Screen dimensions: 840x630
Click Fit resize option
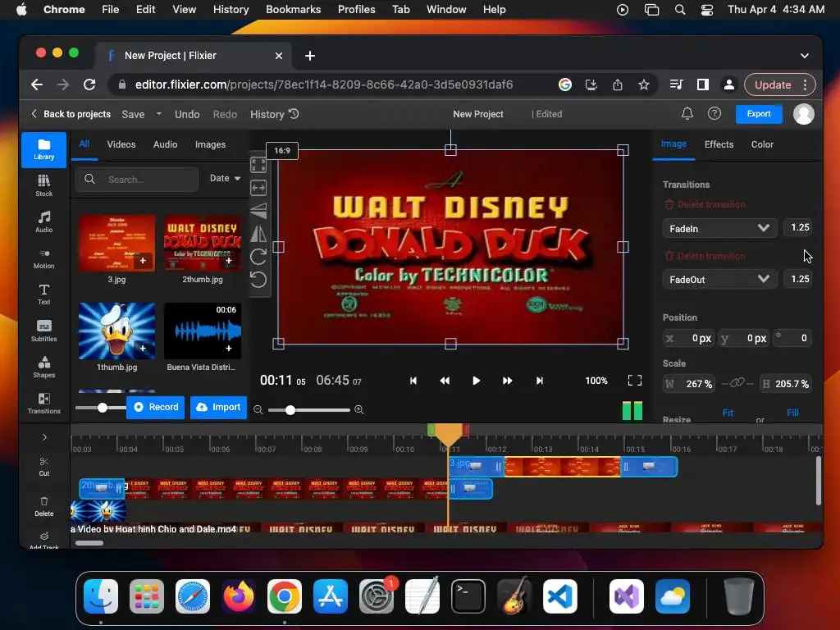tap(728, 413)
